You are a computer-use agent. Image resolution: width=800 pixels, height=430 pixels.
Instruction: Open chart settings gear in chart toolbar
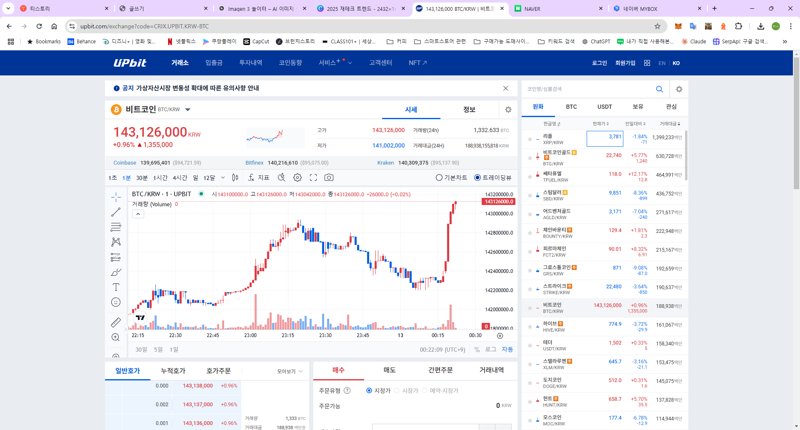click(297, 178)
